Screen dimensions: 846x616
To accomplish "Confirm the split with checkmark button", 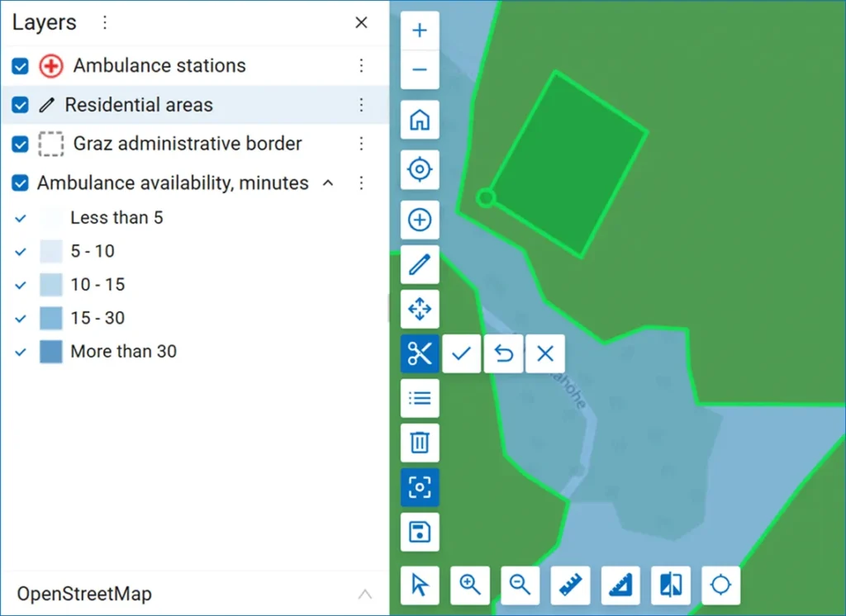I will [462, 354].
